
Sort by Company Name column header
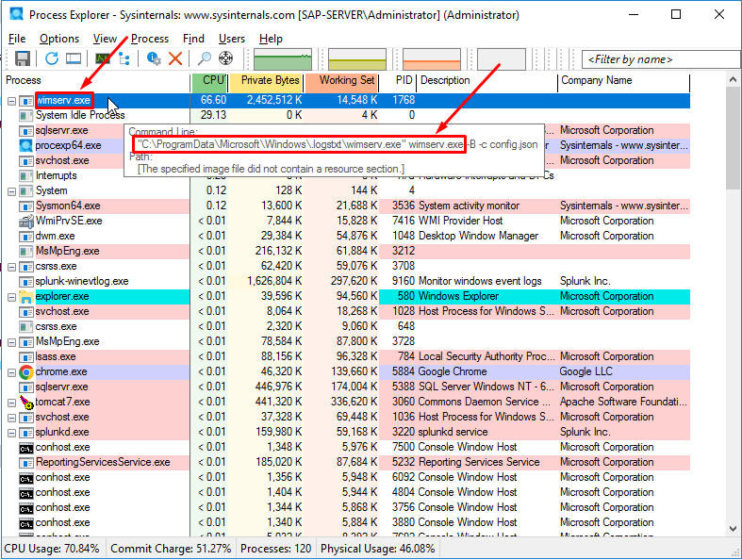pos(624,81)
